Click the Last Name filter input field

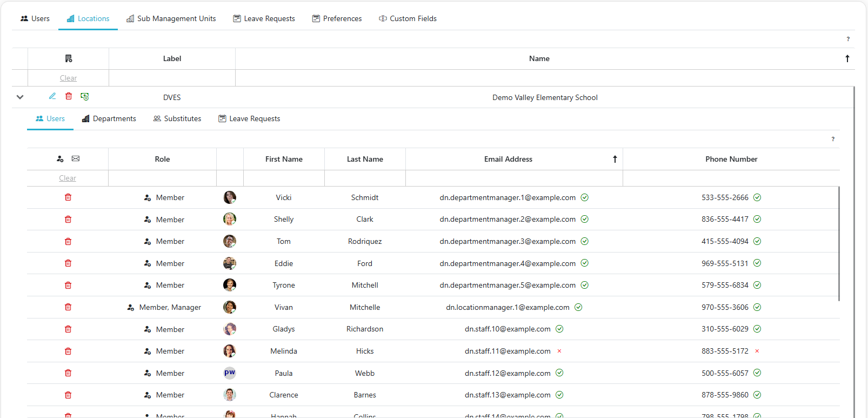(365, 178)
